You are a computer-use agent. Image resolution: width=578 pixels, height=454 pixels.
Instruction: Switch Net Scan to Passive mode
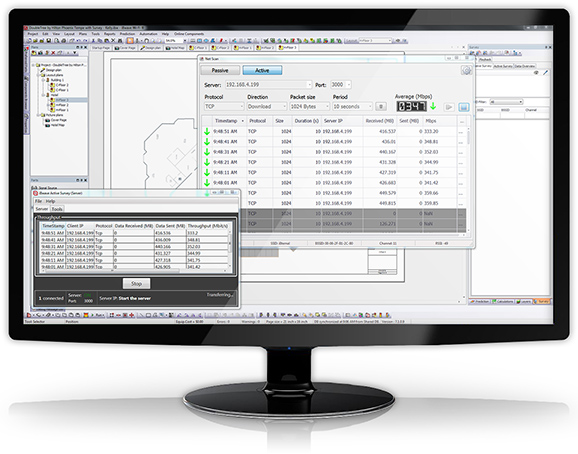(220, 70)
